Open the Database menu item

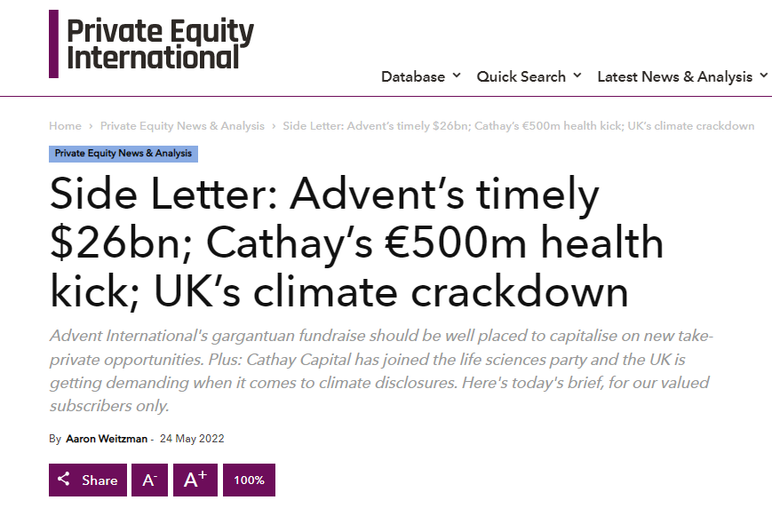[413, 76]
